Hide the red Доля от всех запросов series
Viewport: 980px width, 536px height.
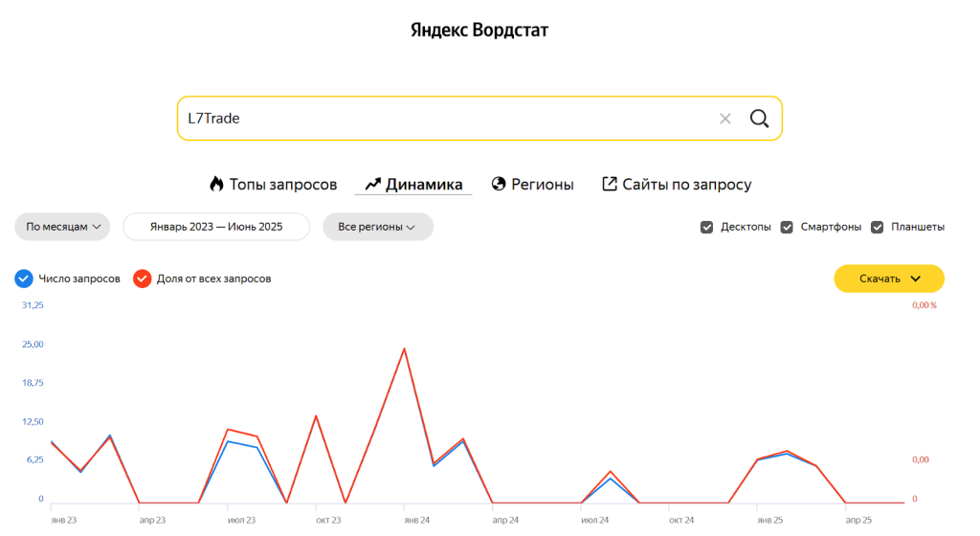coord(142,279)
